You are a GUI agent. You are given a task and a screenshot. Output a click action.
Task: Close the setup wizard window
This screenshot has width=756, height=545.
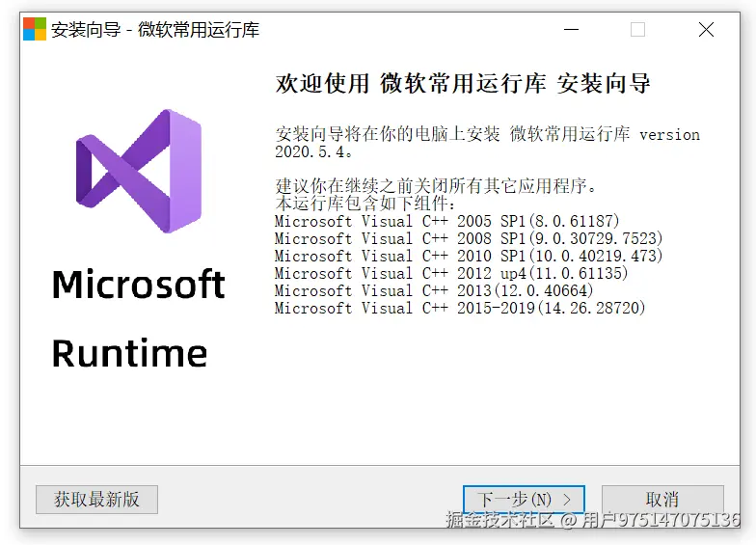706,29
